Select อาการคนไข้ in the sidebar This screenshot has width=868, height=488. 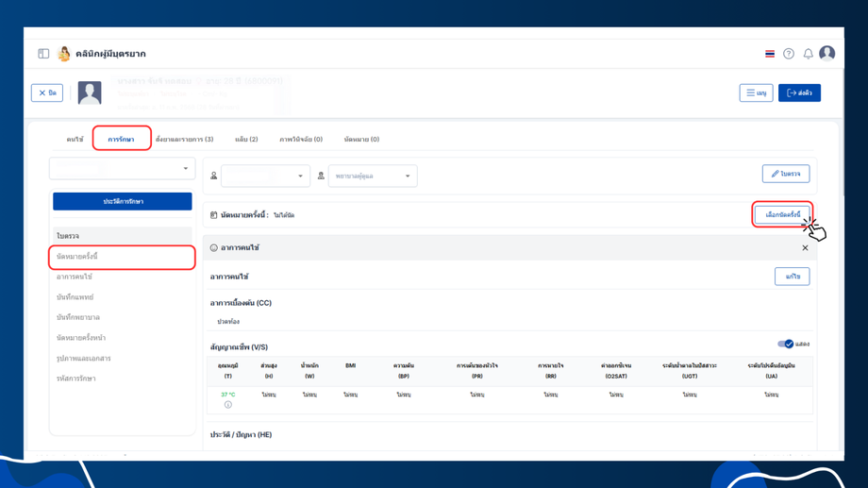(x=122, y=277)
